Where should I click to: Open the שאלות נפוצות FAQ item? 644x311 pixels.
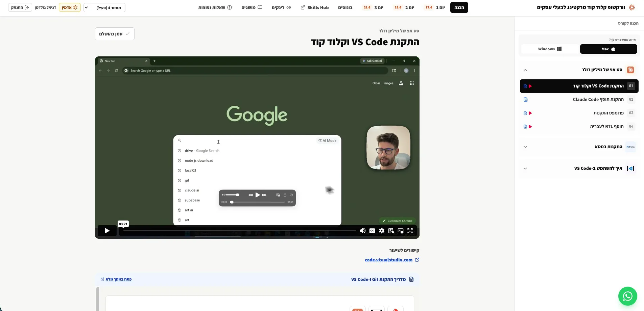(215, 7)
